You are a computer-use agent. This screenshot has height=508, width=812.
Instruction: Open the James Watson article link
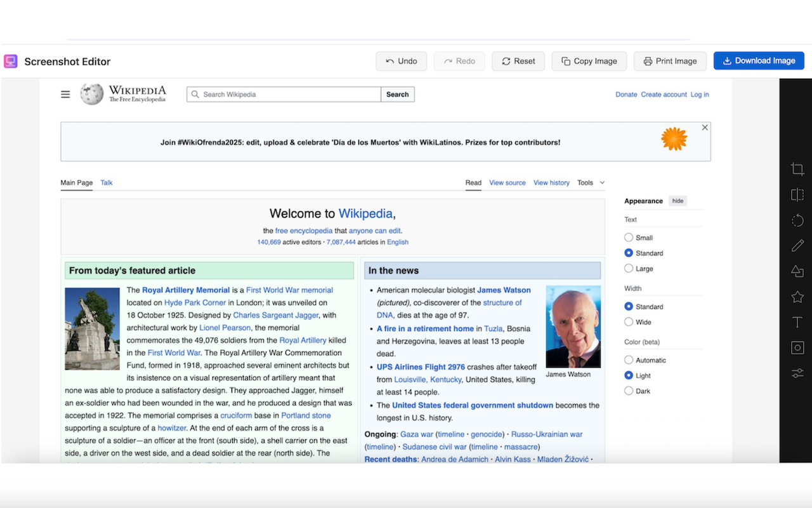(x=504, y=290)
